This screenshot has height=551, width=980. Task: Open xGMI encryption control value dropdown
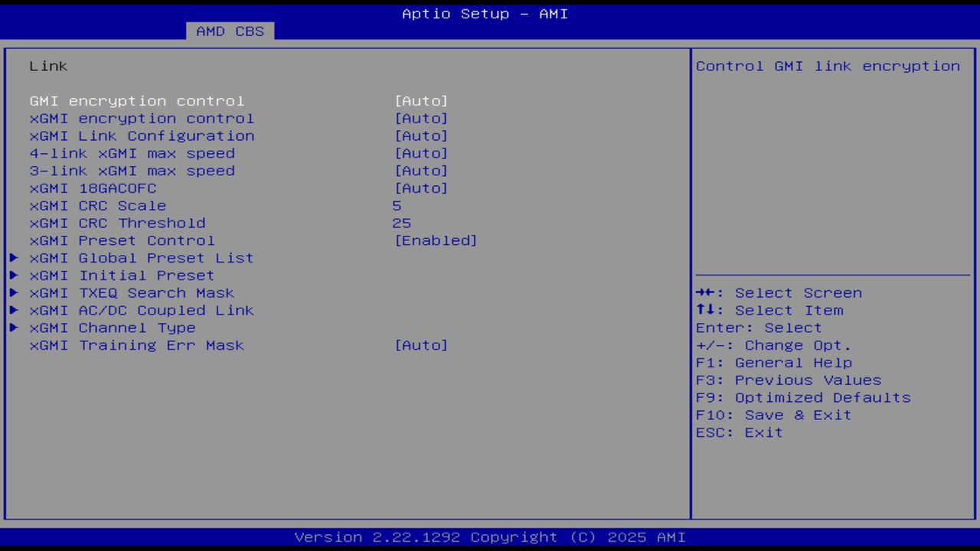point(420,119)
